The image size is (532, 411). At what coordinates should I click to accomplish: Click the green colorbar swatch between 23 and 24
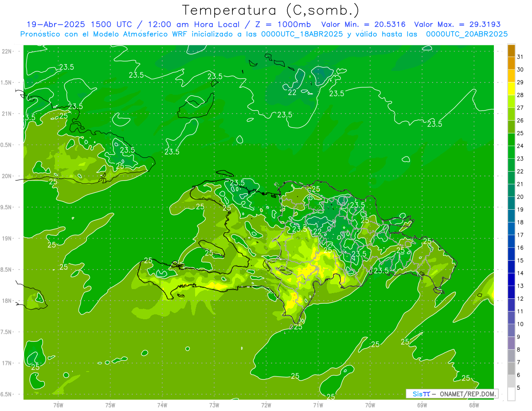pyautogui.click(x=511, y=153)
